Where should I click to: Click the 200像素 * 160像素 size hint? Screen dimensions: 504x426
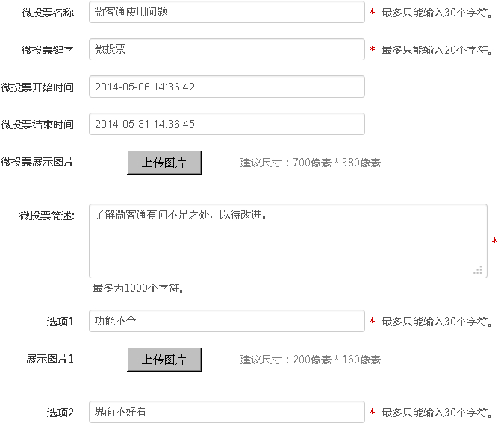(310, 360)
